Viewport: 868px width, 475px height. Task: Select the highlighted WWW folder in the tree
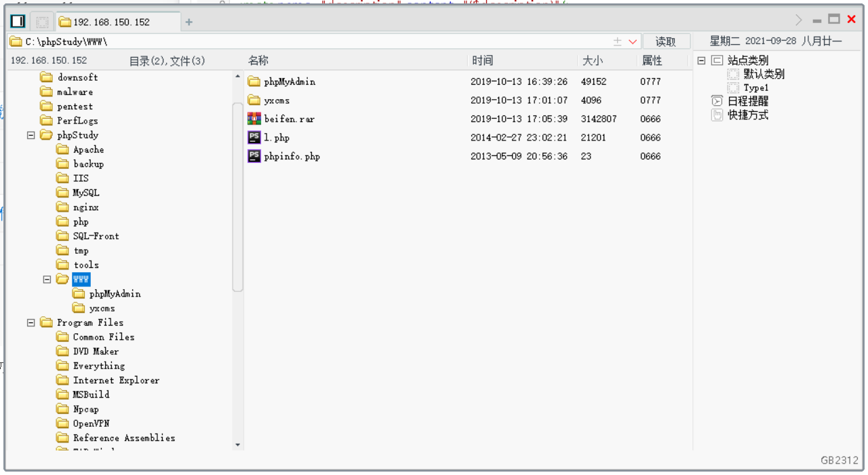(x=81, y=280)
